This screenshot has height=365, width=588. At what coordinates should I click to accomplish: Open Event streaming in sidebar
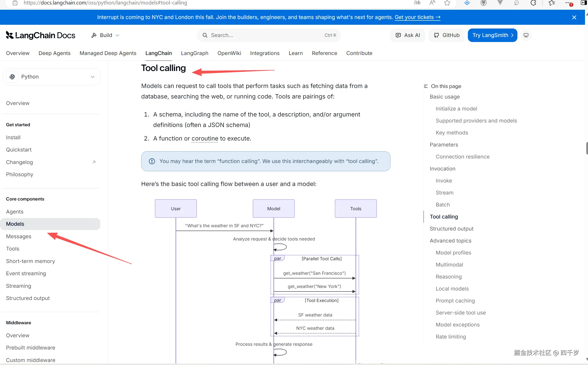coord(26,273)
